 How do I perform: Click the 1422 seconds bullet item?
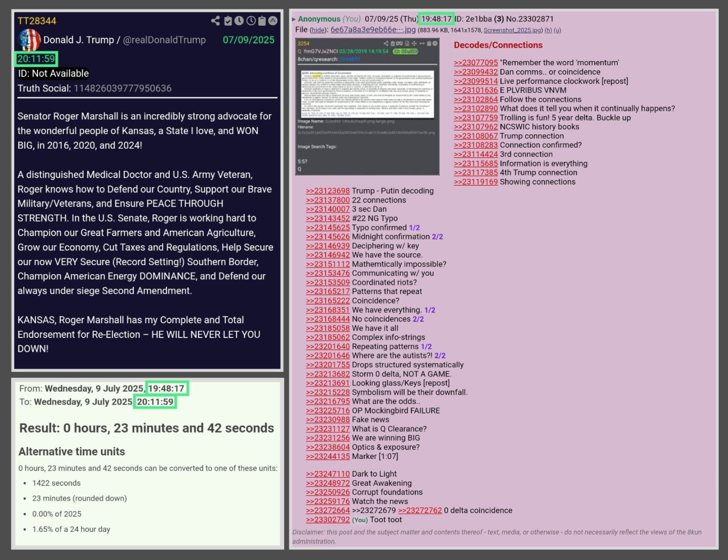[x=56, y=483]
